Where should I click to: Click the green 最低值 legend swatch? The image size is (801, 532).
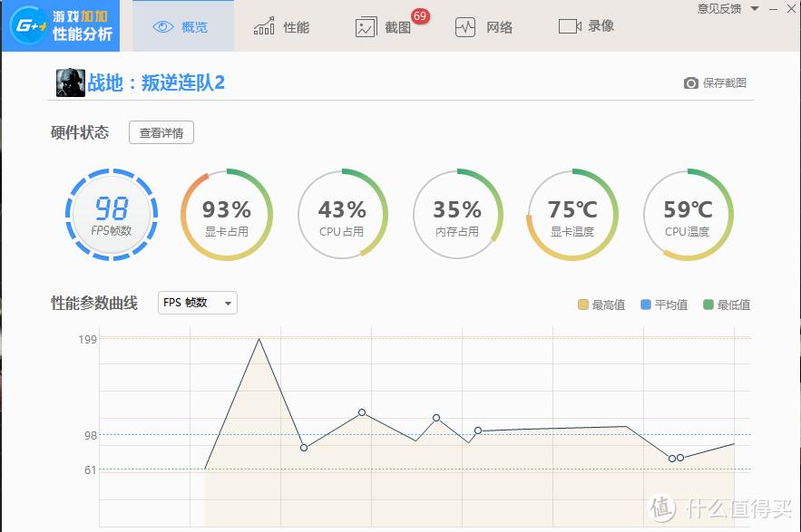708,305
